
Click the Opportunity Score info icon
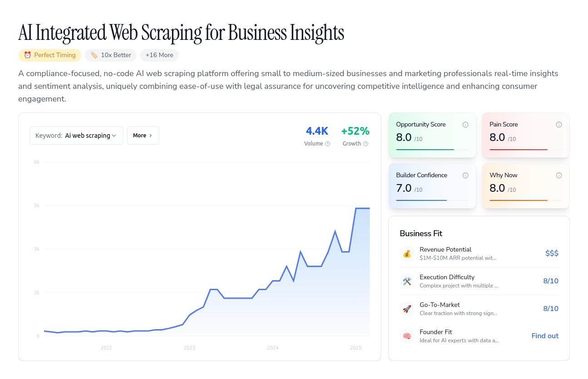[x=465, y=125]
